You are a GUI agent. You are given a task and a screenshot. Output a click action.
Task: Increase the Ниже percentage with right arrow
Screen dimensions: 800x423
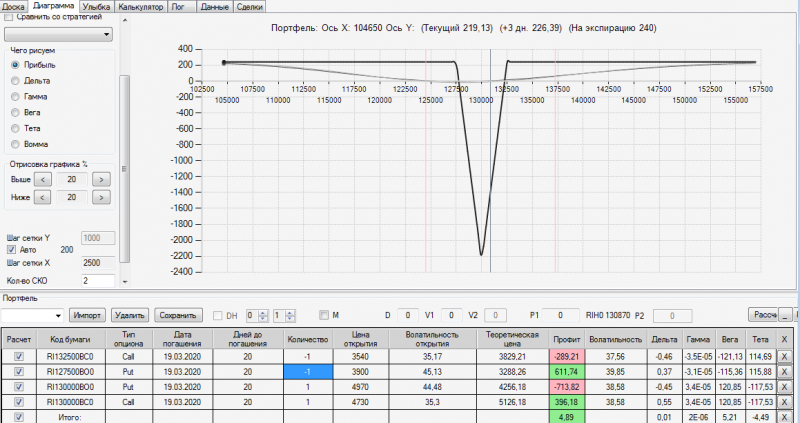(102, 197)
